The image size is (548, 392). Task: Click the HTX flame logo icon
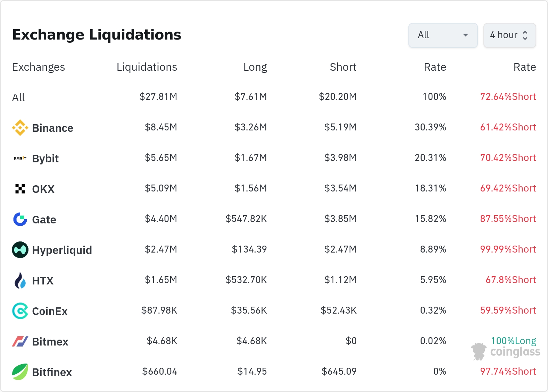(x=20, y=280)
